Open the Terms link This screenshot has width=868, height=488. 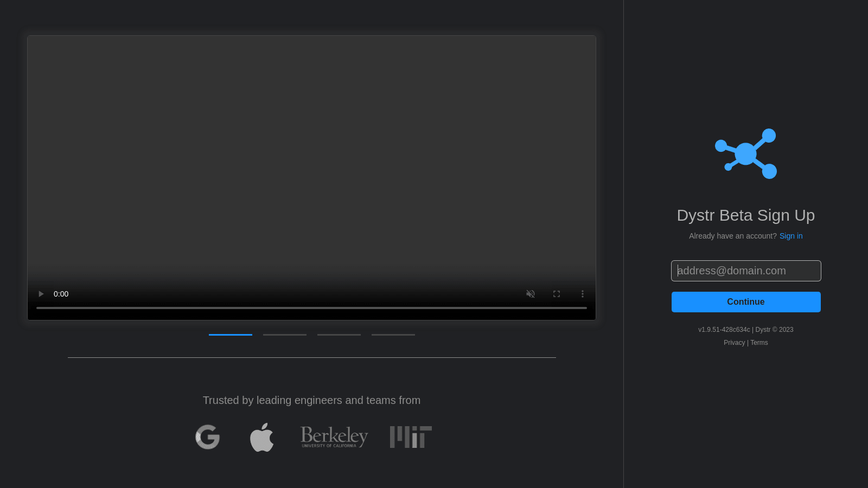pos(759,343)
